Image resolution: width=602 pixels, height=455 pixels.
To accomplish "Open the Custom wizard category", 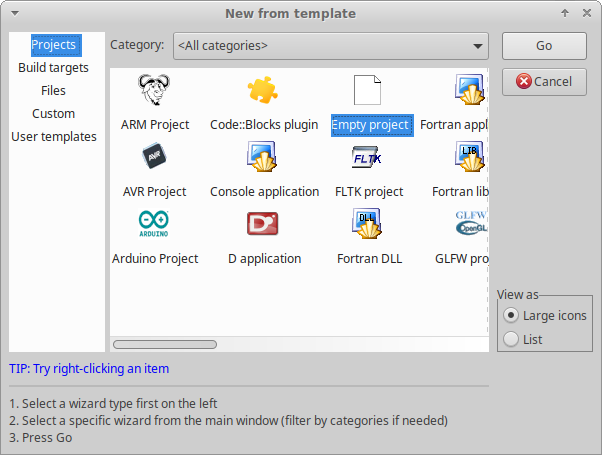I will pyautogui.click(x=53, y=114).
